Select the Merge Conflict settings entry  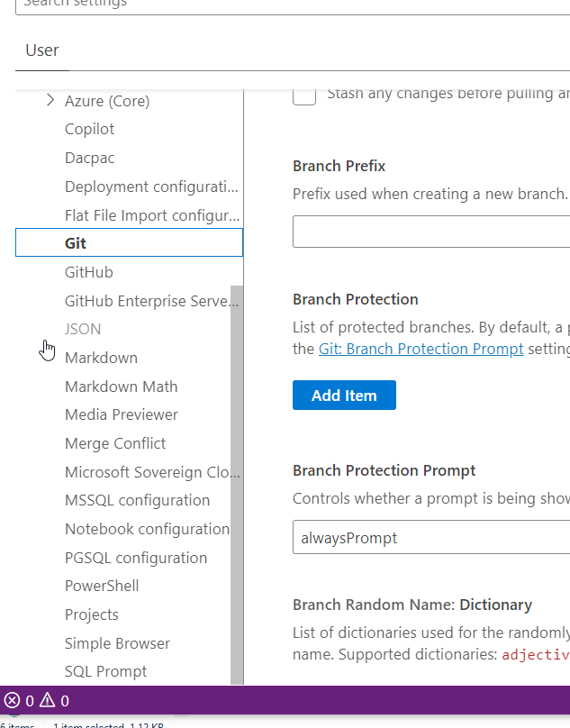pyautogui.click(x=115, y=443)
